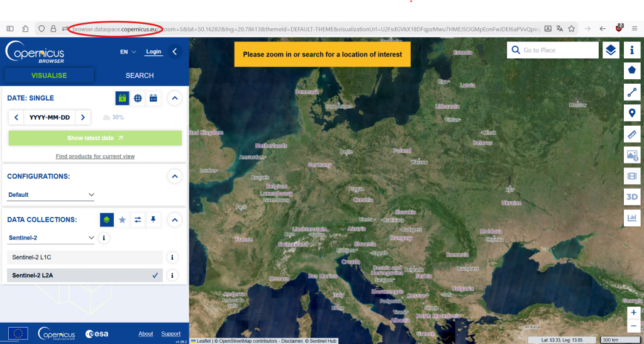Switch to the VISUALISE tab

pos(49,75)
